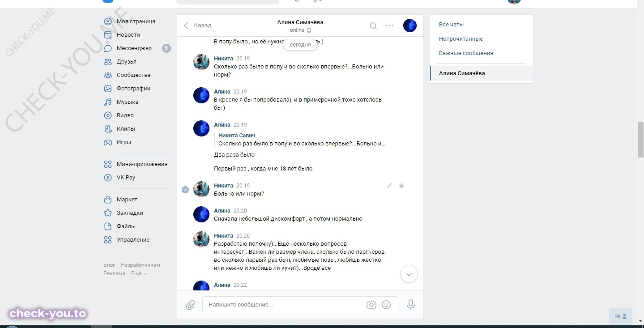Open the News feed icon

108,35
